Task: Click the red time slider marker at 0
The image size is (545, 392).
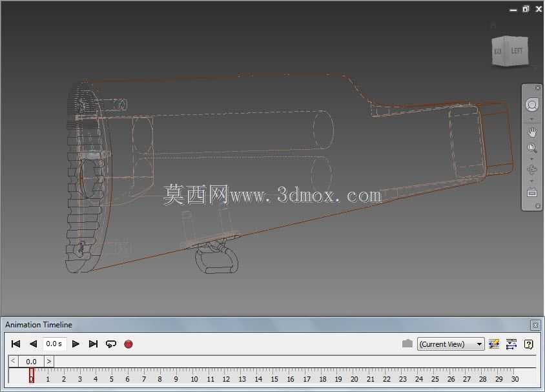Action: pos(32,375)
